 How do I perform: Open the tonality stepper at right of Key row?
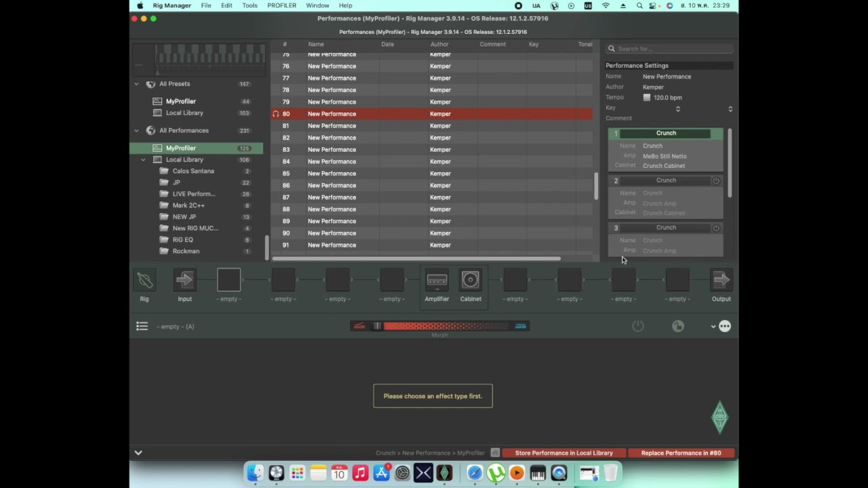(x=730, y=108)
